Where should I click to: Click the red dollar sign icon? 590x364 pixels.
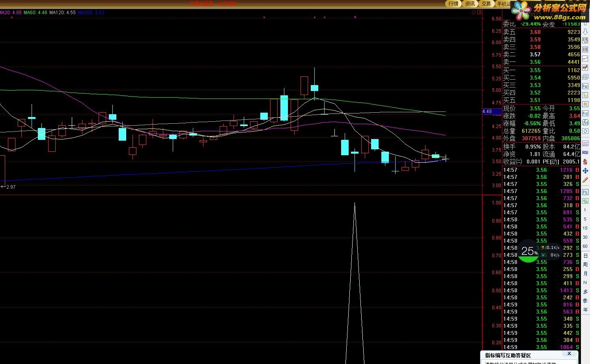coord(585,162)
